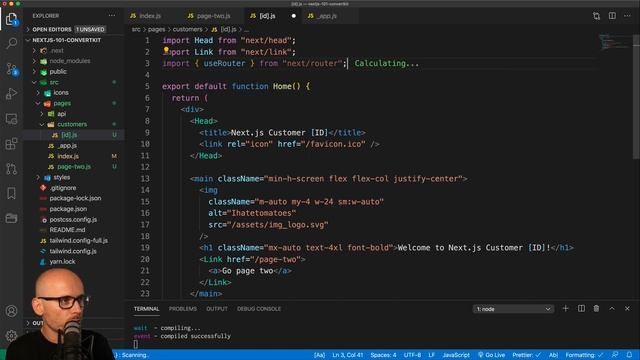Screen dimensions: 640x360
Task: Open the Project Manager folder icon
Action: (x=11, y=218)
